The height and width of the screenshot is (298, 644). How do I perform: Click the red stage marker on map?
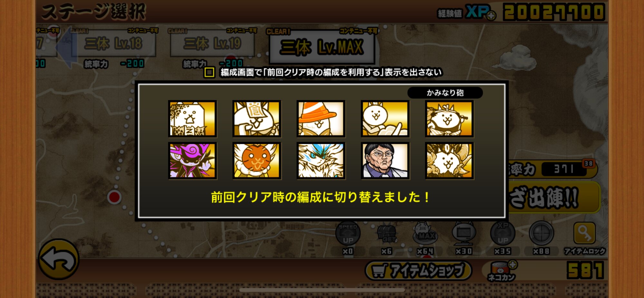114,197
